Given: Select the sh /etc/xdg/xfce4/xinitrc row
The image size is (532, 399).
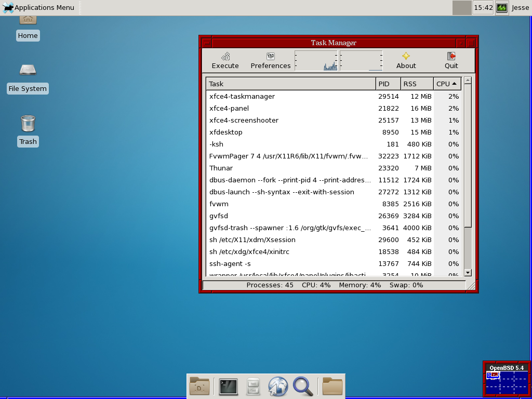Looking at the screenshot, I should (334, 252).
